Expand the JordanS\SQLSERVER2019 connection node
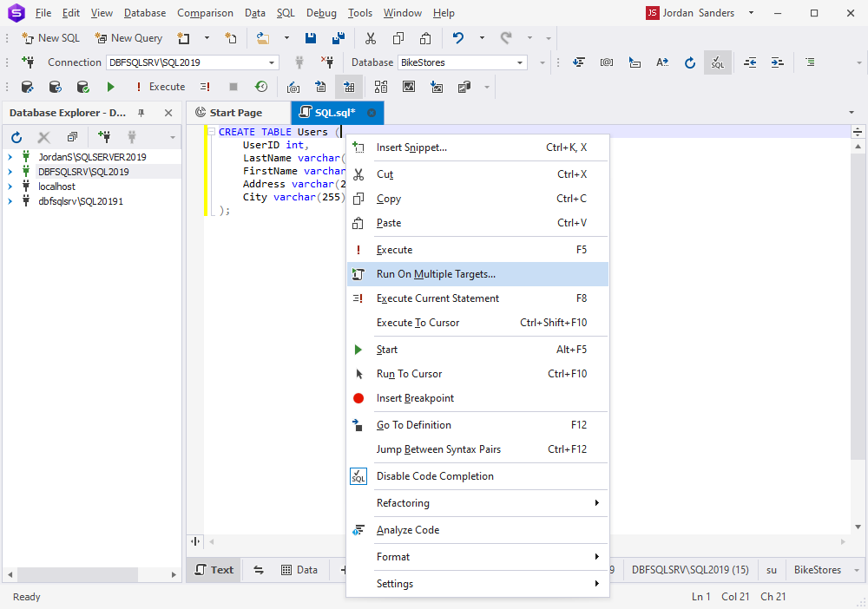Screen dimensions: 868x609 (x=10, y=157)
